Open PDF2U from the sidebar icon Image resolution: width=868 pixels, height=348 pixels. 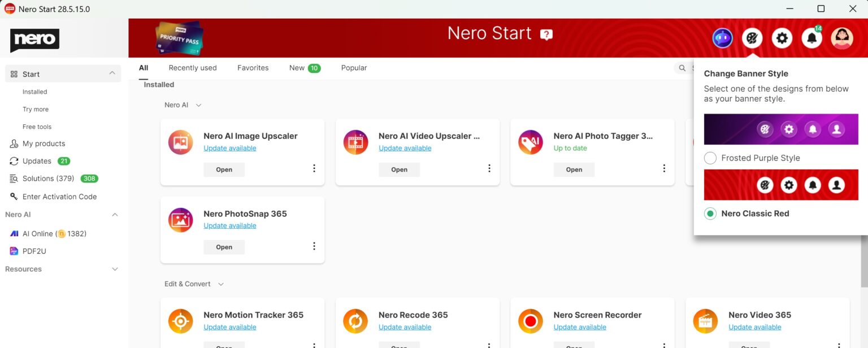click(14, 251)
